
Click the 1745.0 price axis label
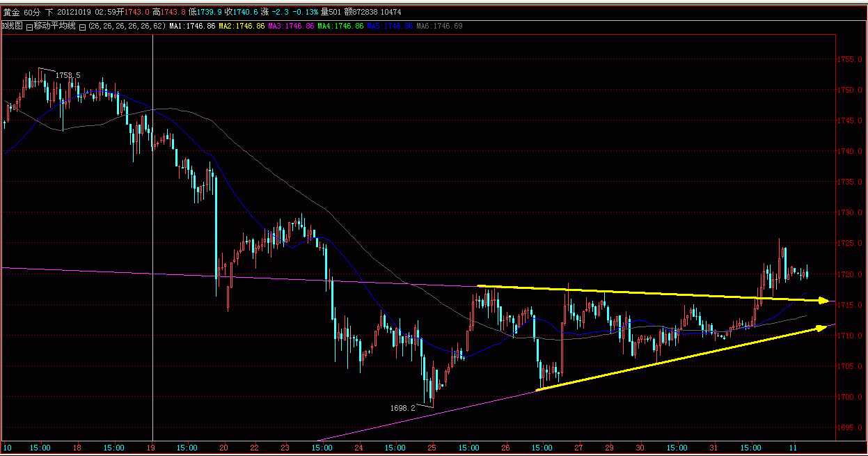[849, 120]
